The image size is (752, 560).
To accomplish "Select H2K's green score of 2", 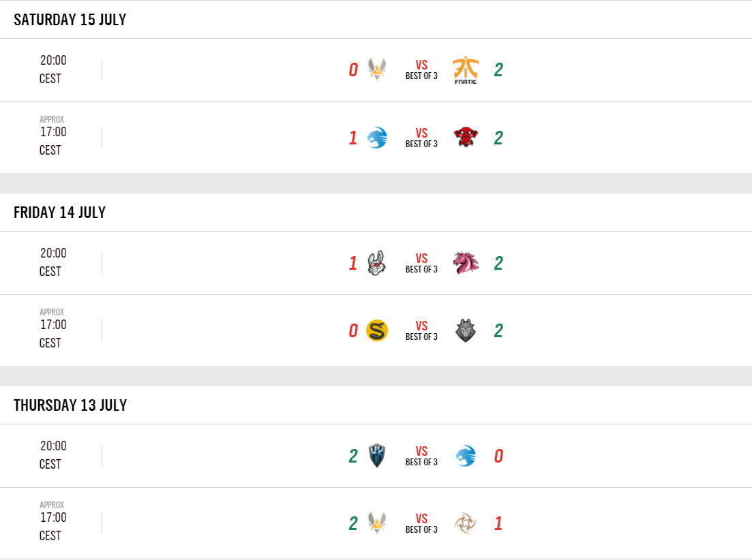I will coord(352,456).
